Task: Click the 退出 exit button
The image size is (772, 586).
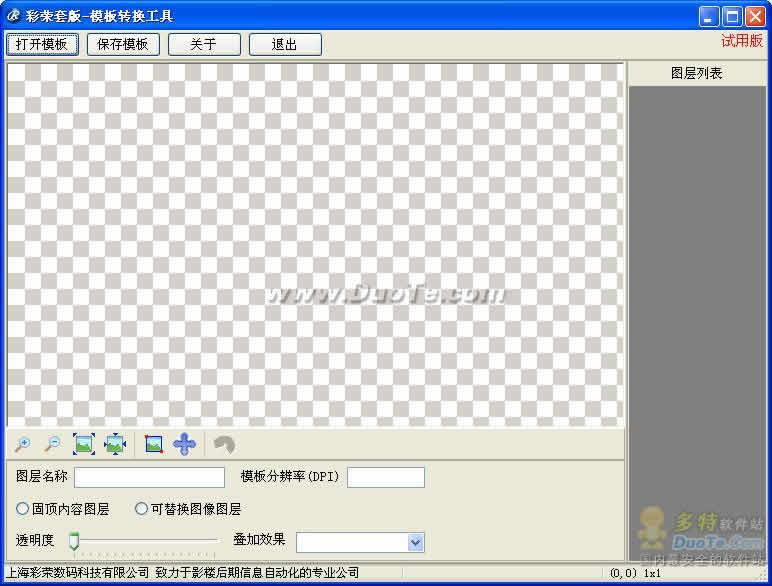Action: tap(286, 44)
